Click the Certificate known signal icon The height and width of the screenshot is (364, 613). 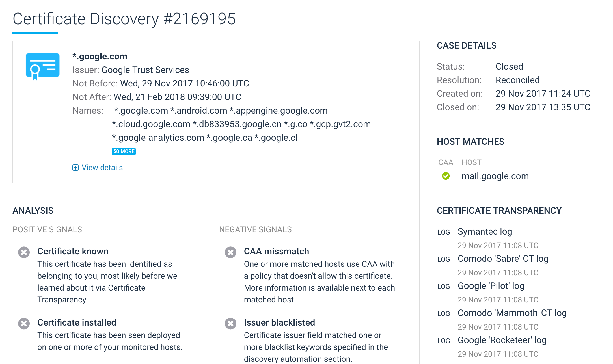pos(24,252)
